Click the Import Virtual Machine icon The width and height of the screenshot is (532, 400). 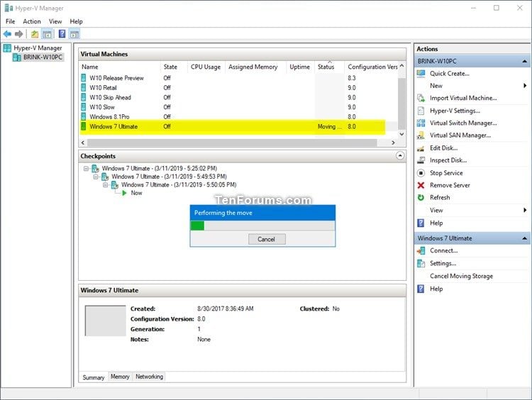tap(421, 98)
